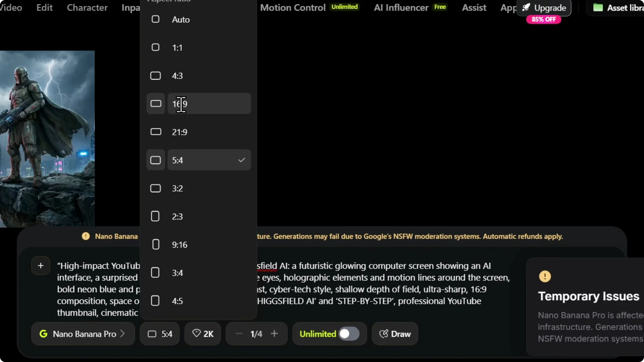Viewport: 644px width, 362px height.
Task: Select 21:9 from the aspect ratio list
Action: tap(180, 132)
